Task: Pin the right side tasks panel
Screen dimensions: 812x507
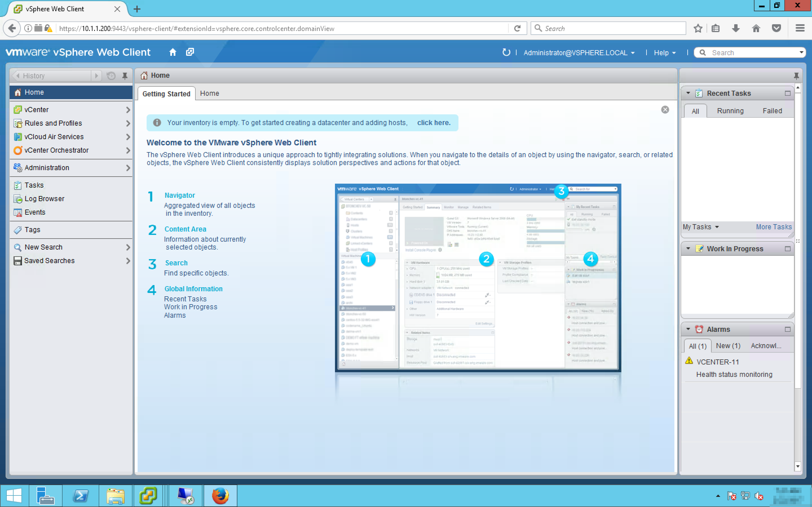Action: pos(796,76)
